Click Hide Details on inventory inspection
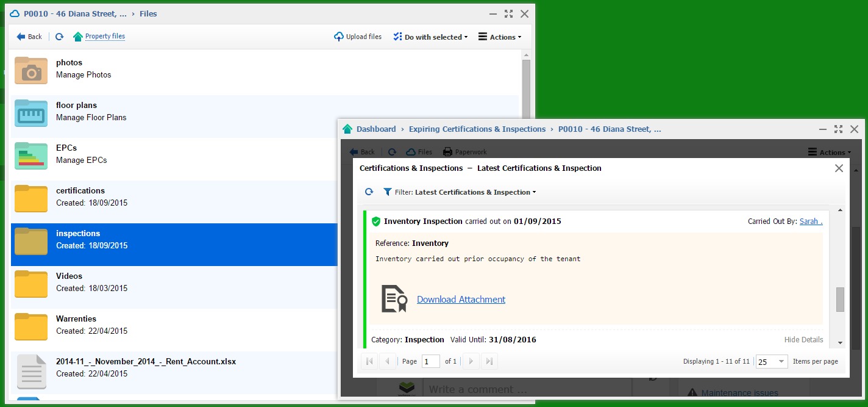This screenshot has width=868, height=407. pyautogui.click(x=803, y=340)
